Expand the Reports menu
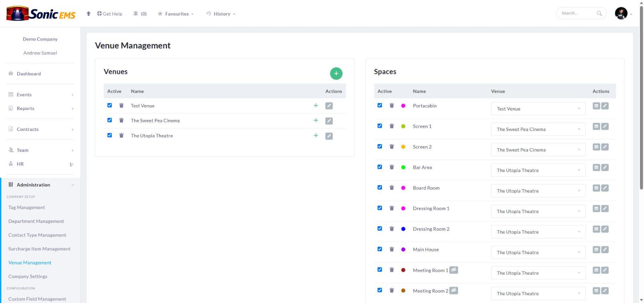 point(40,108)
